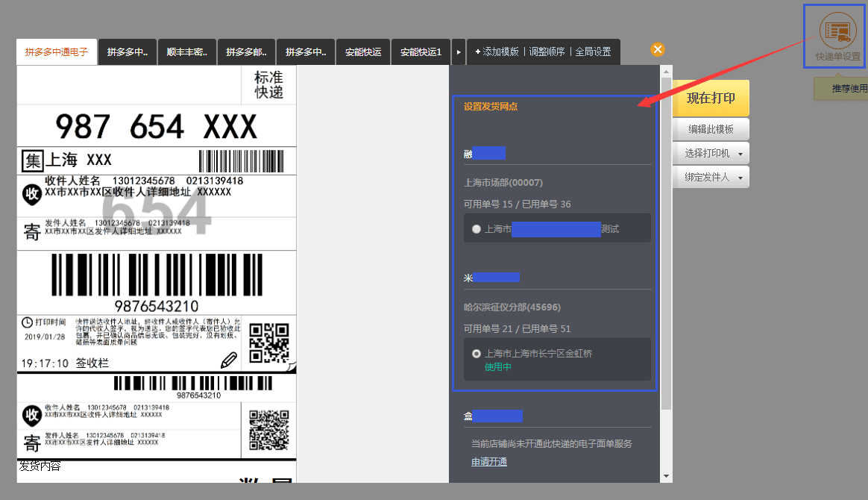This screenshot has height=500, width=868.
Task: Switch to the 安能快运 tab
Action: [x=363, y=52]
